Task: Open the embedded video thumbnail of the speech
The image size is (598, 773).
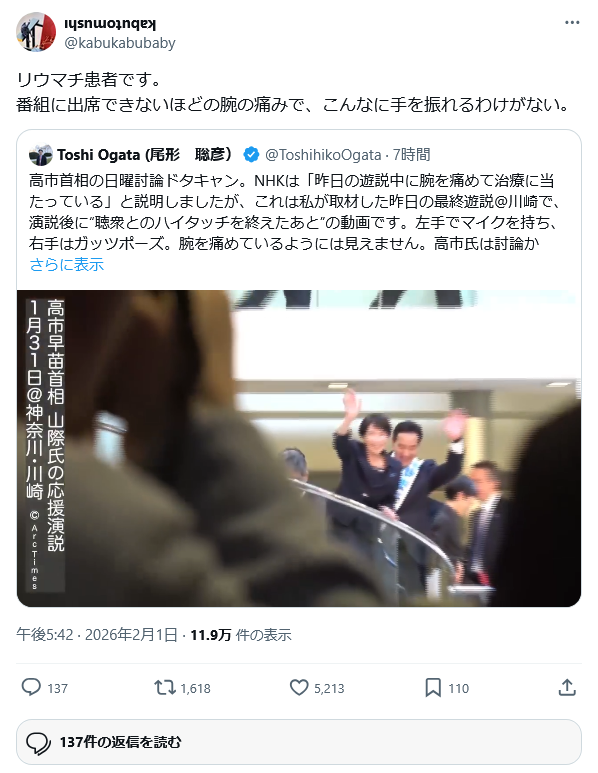Action: [x=299, y=448]
